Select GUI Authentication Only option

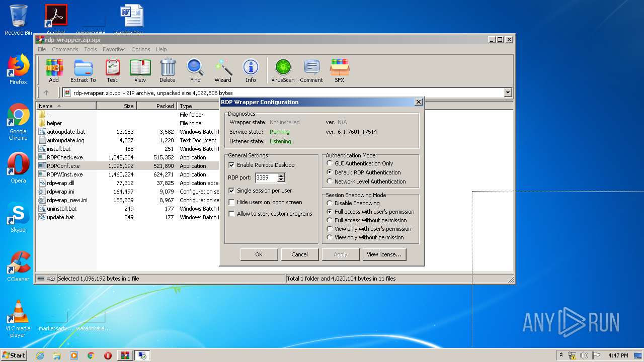coord(330,163)
